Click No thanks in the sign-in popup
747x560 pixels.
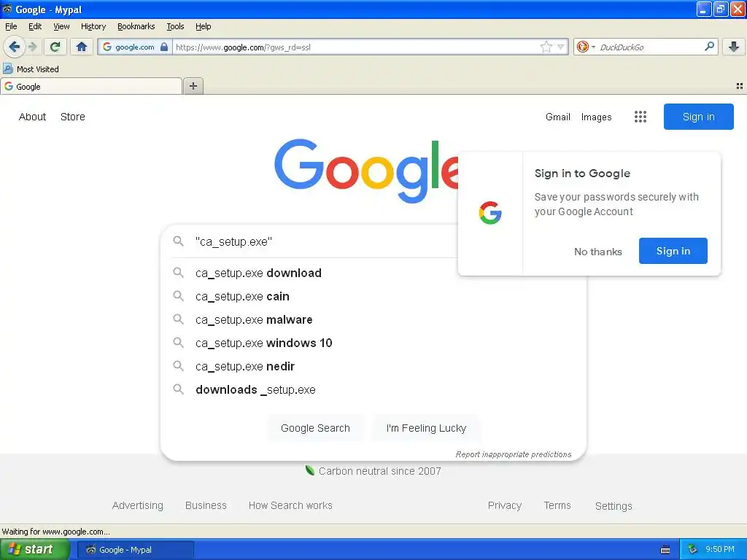[x=598, y=252]
